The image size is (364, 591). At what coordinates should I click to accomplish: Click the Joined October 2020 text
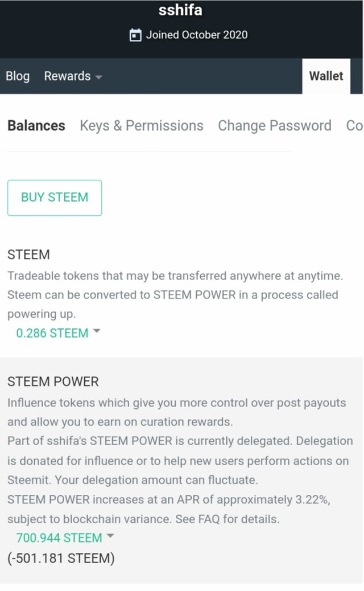(196, 35)
